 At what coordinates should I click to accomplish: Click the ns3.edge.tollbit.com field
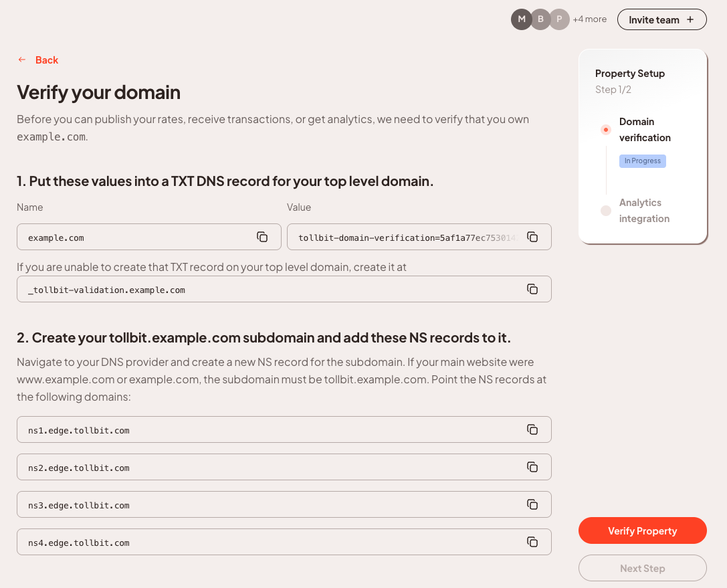click(x=284, y=504)
